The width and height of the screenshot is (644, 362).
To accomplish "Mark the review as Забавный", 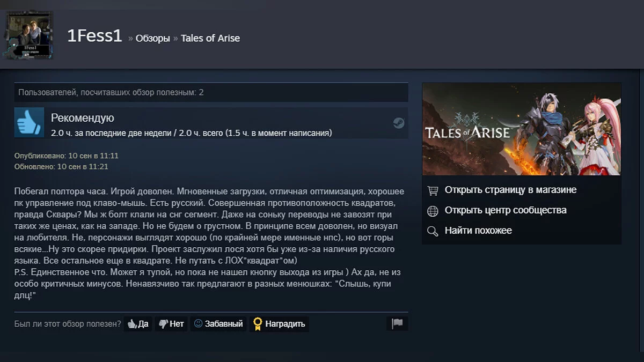I will 218,324.
